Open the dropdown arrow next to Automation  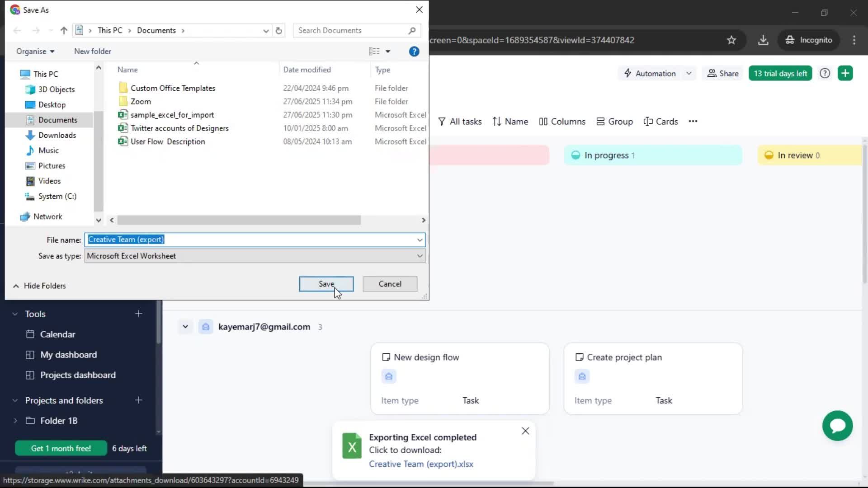coord(689,73)
